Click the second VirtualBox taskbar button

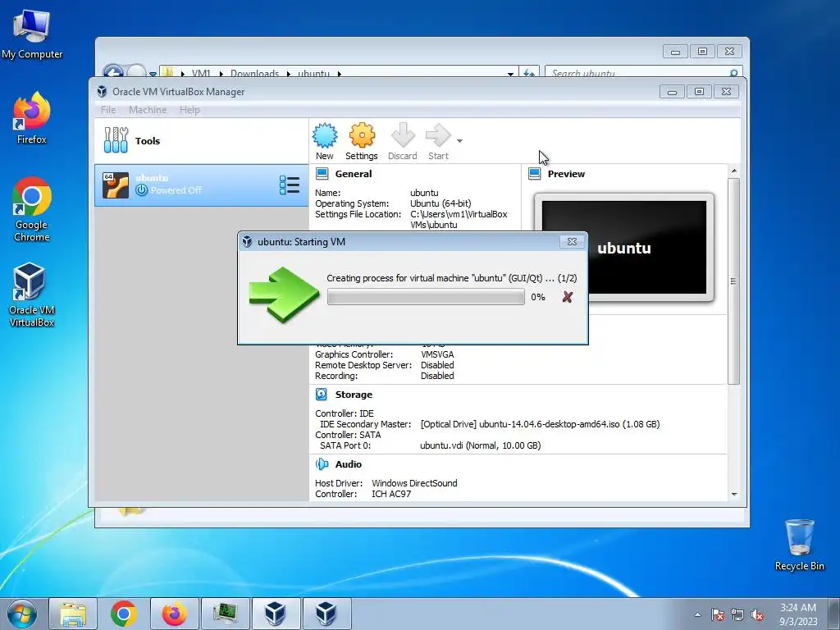pos(326,614)
